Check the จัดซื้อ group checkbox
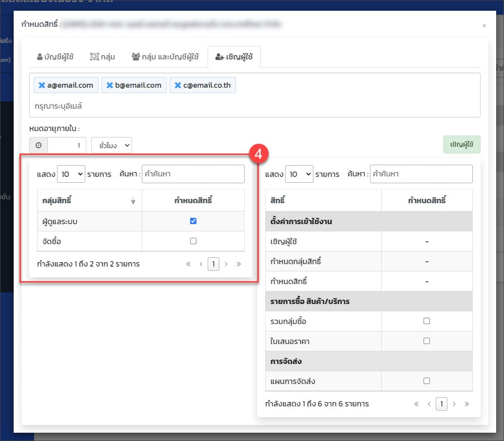Viewport: 504px width, 441px height. pyautogui.click(x=193, y=241)
